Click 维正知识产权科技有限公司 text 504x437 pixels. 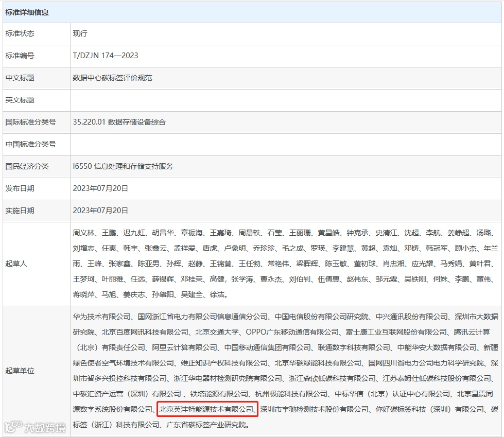point(224,363)
